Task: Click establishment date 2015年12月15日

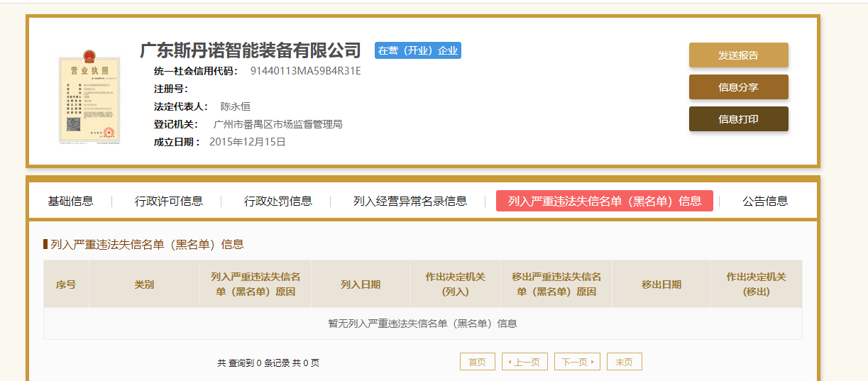Action: [x=248, y=142]
